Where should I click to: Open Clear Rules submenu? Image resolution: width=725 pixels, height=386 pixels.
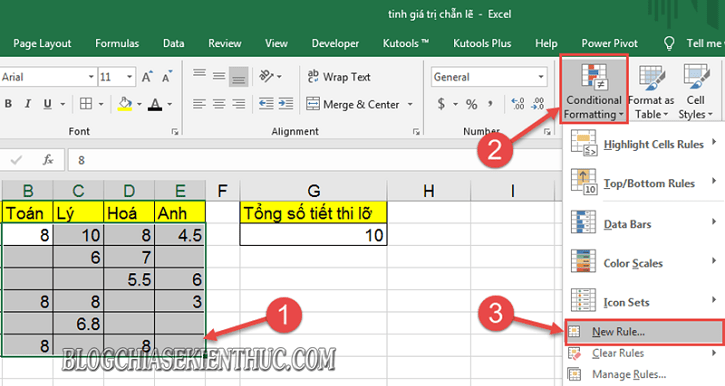pyautogui.click(x=644, y=353)
